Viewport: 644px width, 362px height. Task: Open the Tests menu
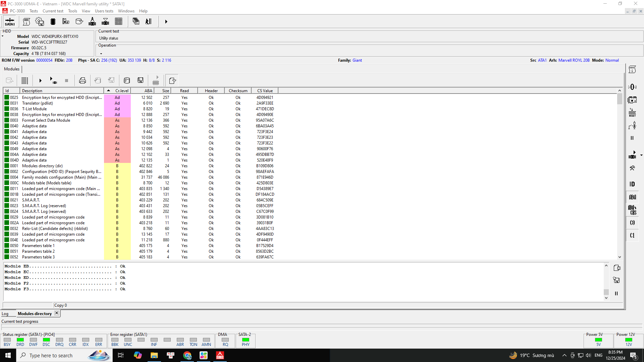[x=34, y=11]
